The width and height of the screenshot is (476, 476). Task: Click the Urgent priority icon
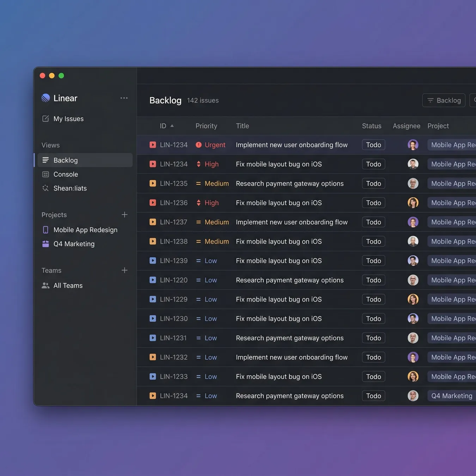point(199,145)
